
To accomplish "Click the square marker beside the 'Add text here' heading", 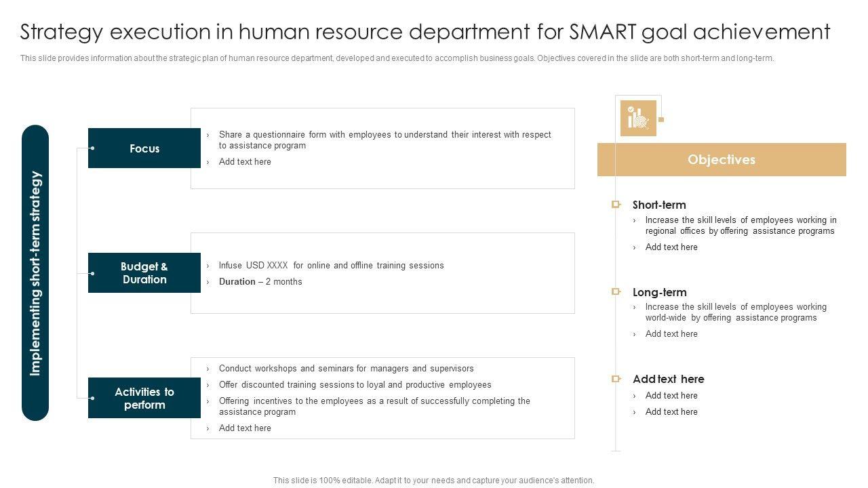I will point(616,379).
